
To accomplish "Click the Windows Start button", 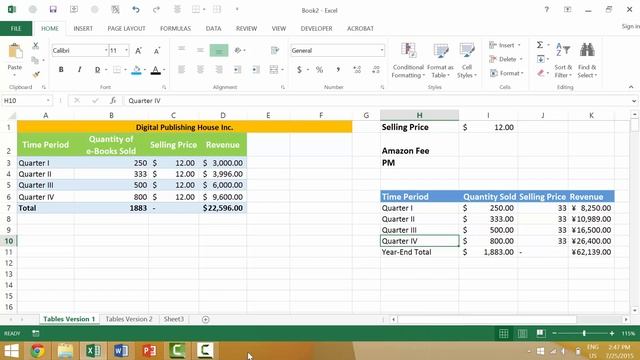I will [11, 351].
